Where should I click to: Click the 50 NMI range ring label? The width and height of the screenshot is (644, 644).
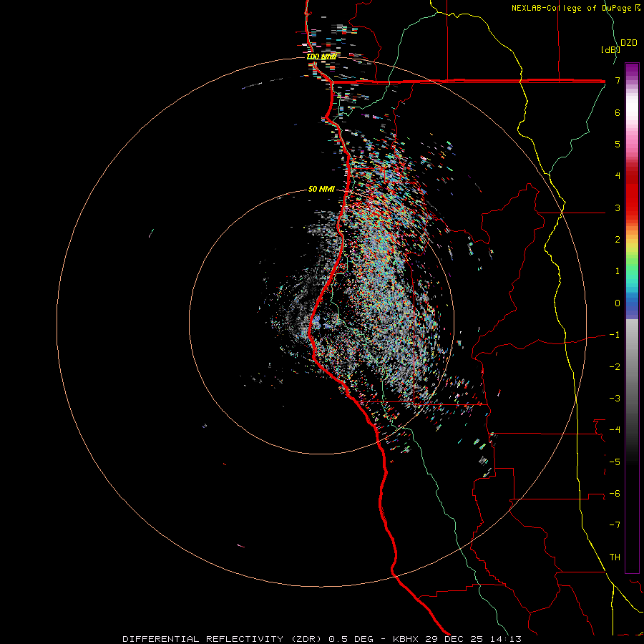pyautogui.click(x=321, y=189)
